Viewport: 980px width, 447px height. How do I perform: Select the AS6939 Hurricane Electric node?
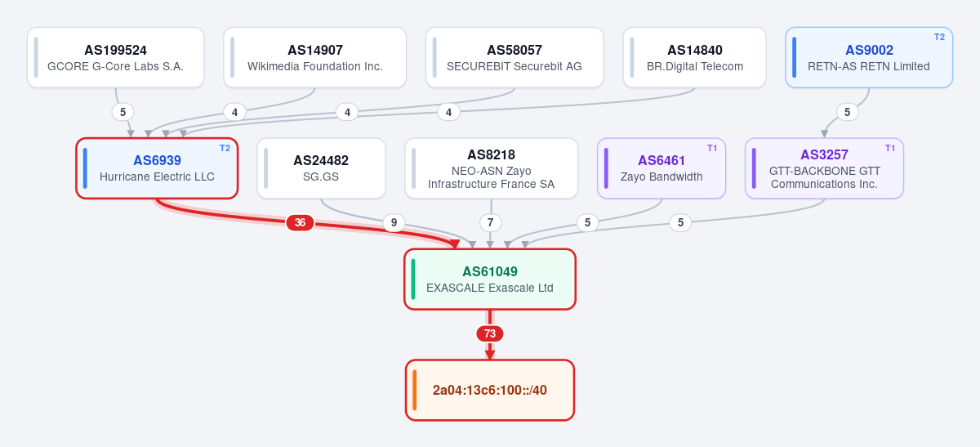pos(157,168)
